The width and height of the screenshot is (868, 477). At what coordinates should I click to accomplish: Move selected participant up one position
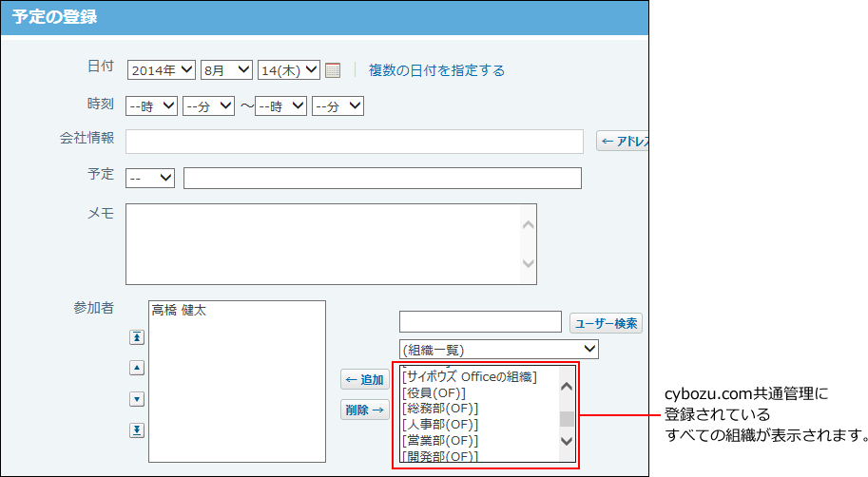click(x=137, y=368)
